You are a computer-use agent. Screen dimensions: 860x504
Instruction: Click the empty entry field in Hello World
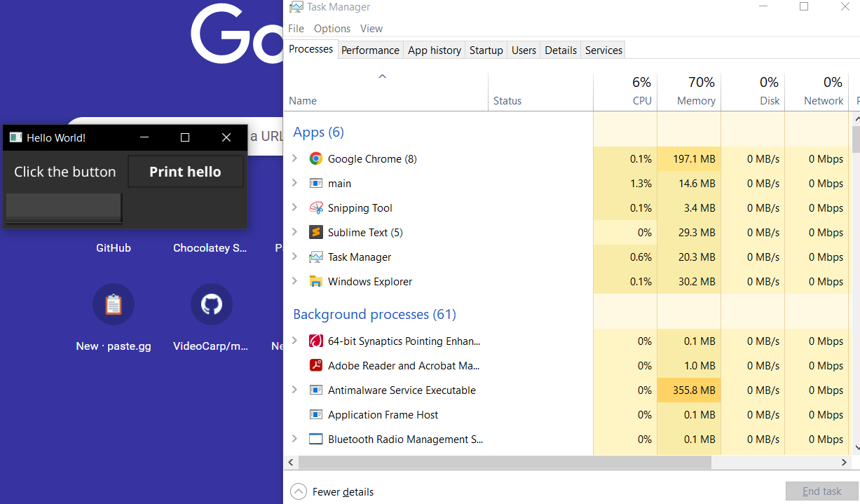point(64,208)
